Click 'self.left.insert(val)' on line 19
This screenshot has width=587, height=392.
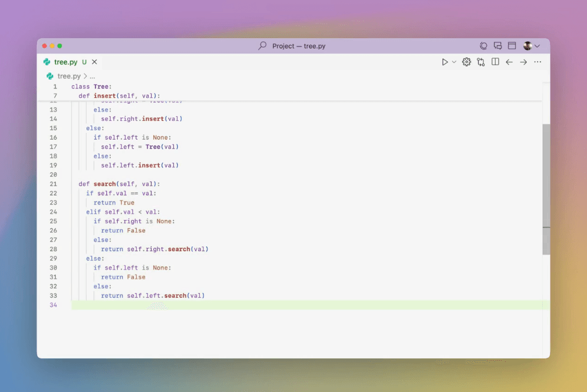140,165
